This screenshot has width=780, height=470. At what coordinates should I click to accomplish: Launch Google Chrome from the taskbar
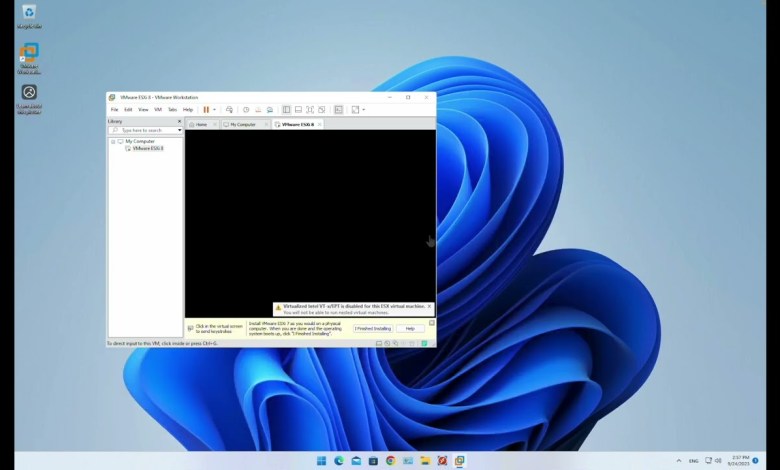click(390, 461)
